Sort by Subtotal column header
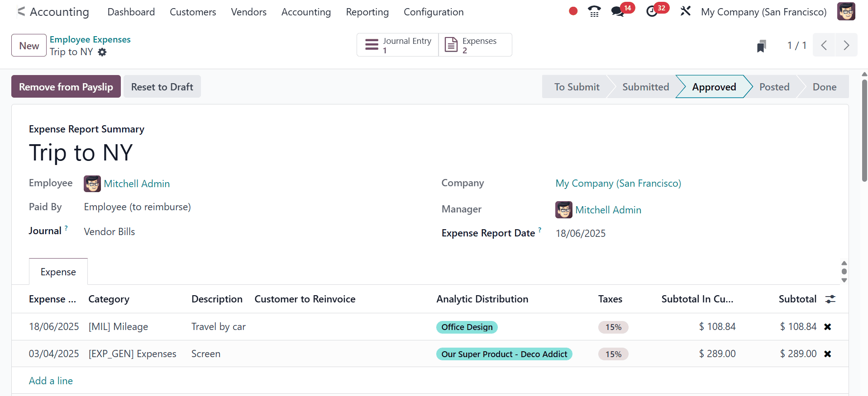Viewport: 868px width, 396px height. tap(797, 299)
